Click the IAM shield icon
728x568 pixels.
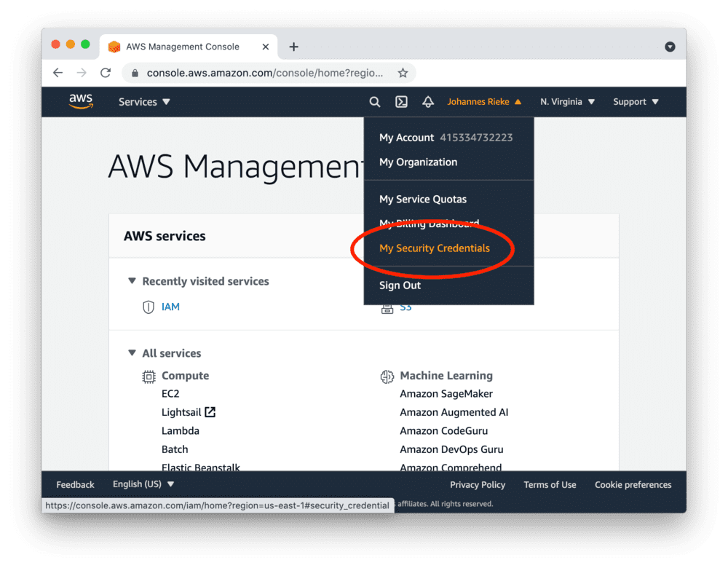tap(148, 307)
